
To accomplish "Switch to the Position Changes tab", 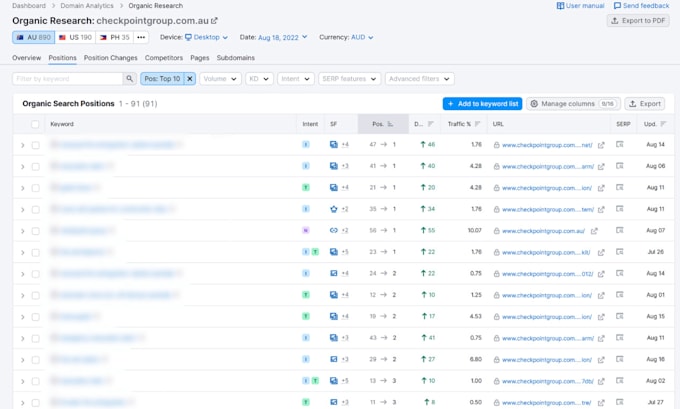I will click(111, 58).
